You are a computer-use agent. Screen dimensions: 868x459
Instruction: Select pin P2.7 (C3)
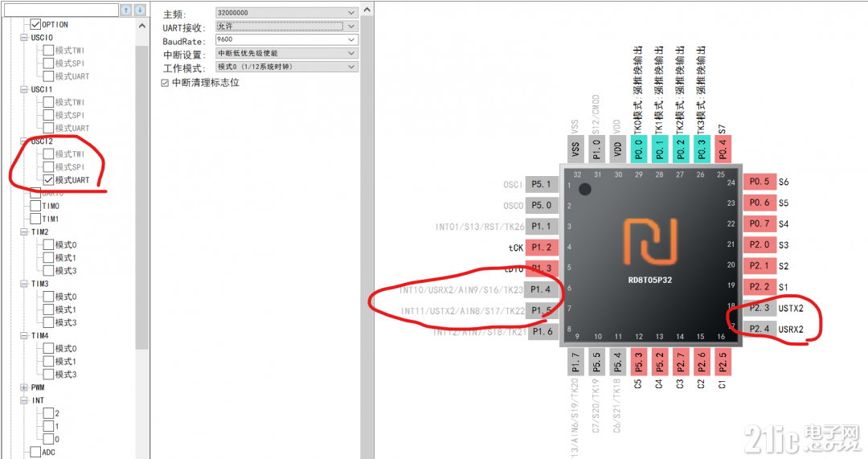pos(681,362)
